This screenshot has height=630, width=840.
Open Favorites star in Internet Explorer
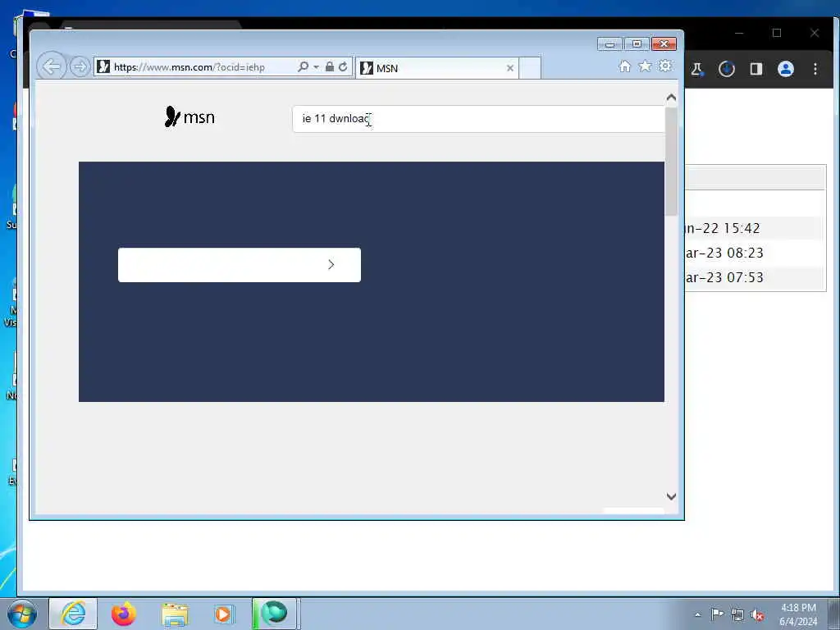point(645,66)
